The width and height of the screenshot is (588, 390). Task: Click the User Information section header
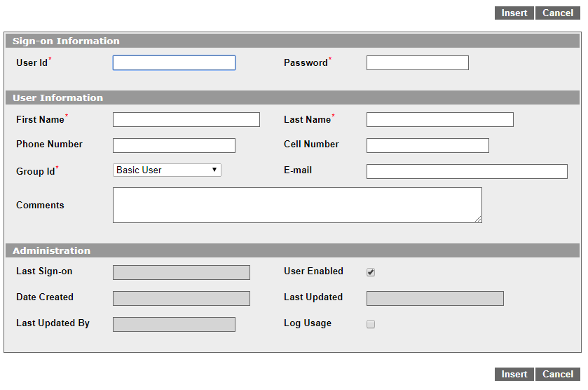pyautogui.click(x=292, y=97)
